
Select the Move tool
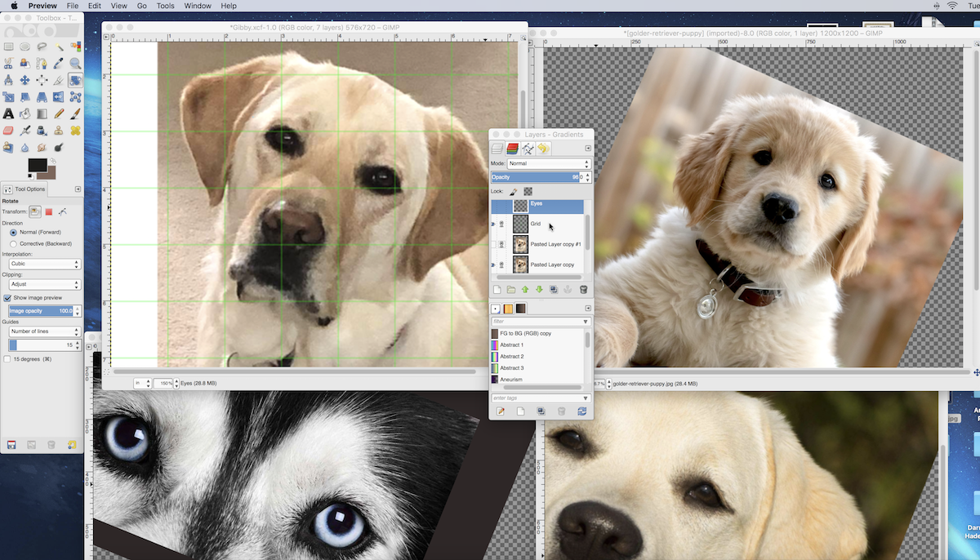click(x=24, y=80)
